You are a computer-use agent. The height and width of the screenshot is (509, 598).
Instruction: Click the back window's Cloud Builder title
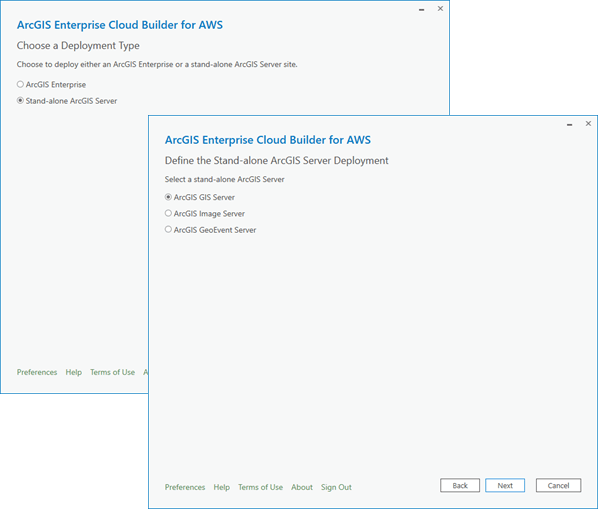coord(120,25)
